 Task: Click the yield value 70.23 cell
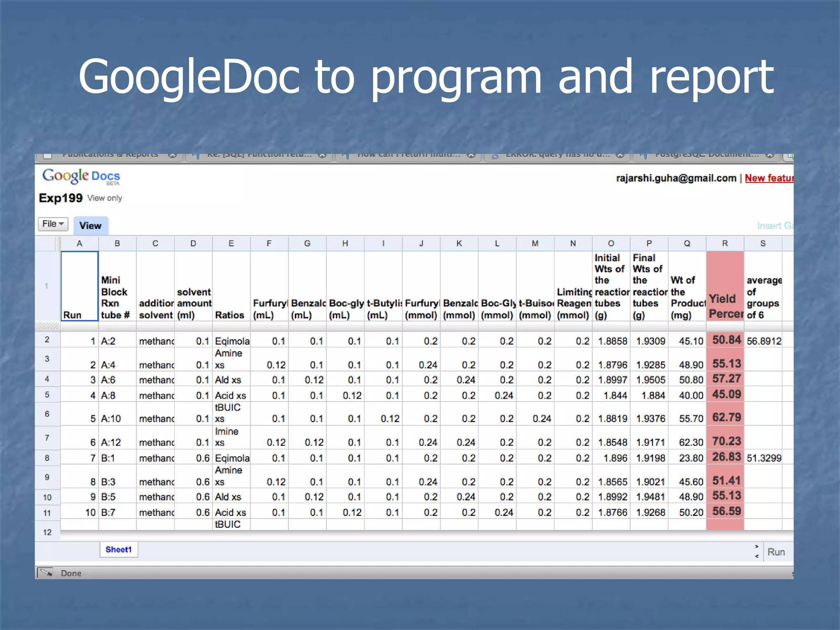(726, 441)
